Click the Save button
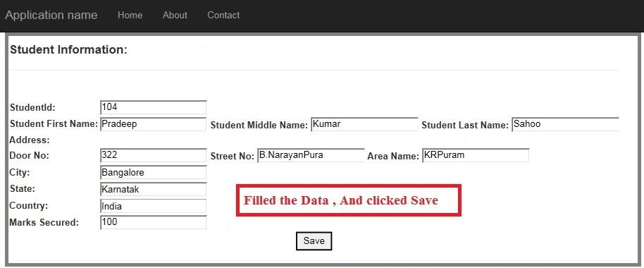This screenshot has height=268, width=644. click(314, 241)
